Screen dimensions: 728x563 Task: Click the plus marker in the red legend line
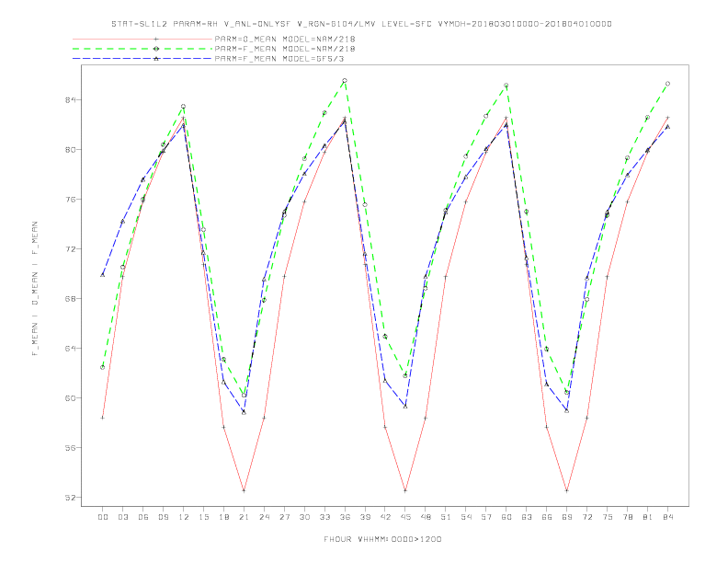click(156, 39)
